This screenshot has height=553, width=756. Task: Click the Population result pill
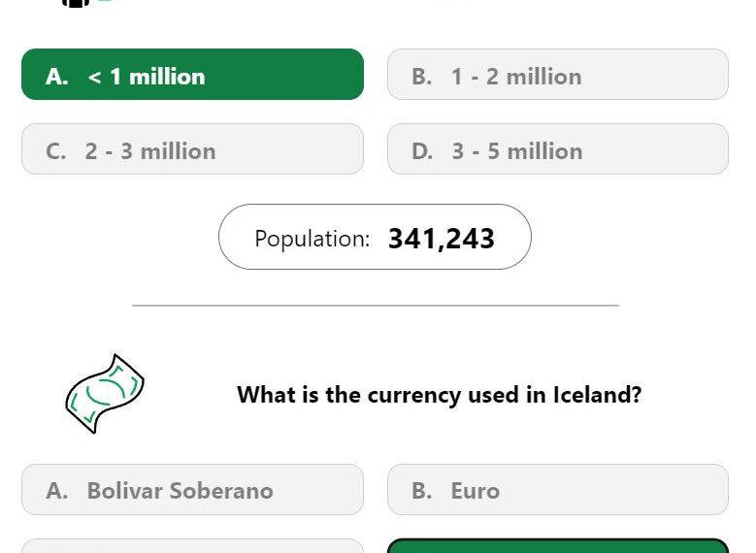pyautogui.click(x=375, y=237)
